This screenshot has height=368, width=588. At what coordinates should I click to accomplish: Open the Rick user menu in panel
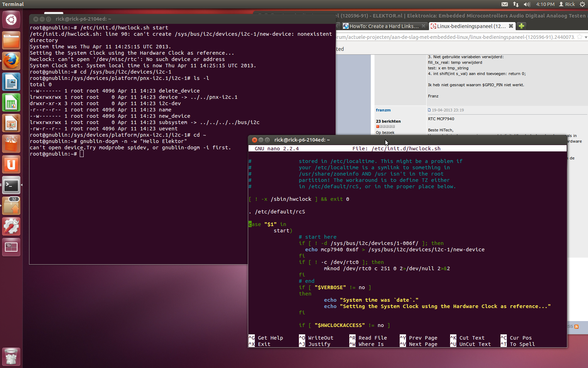click(x=567, y=4)
